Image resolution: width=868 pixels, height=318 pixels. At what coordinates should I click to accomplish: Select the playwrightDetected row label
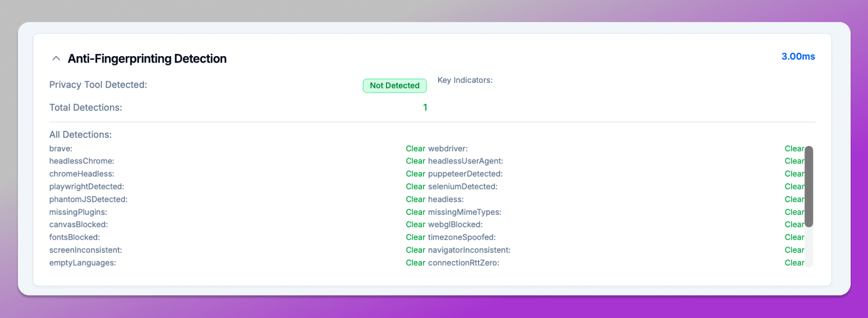(x=87, y=187)
